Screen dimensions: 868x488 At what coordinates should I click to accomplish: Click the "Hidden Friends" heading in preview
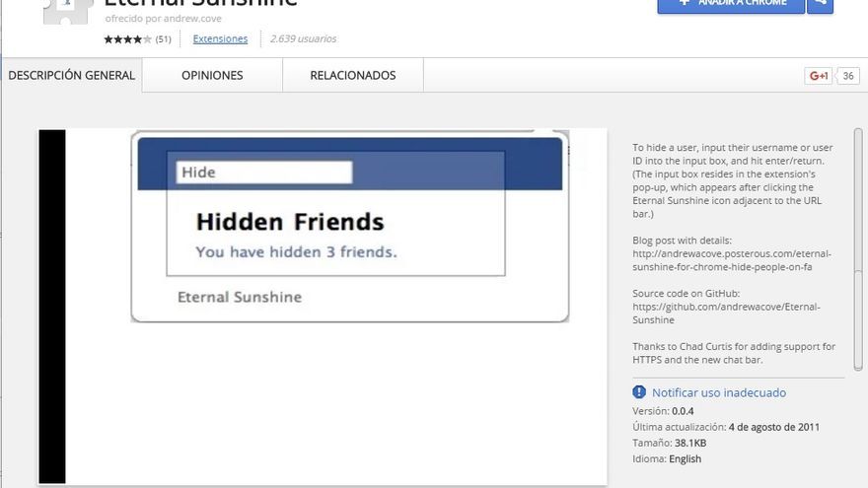[290, 222]
